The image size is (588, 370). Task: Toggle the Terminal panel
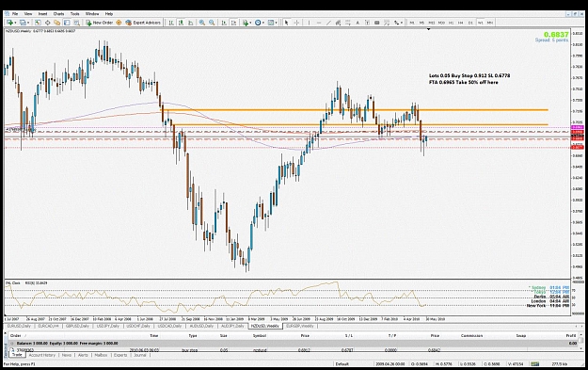coord(67,23)
